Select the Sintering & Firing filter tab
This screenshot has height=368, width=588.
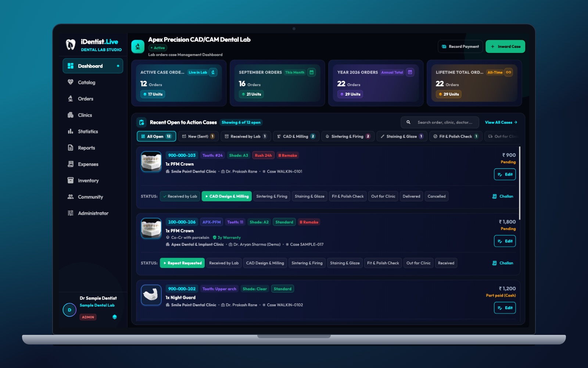(x=348, y=137)
